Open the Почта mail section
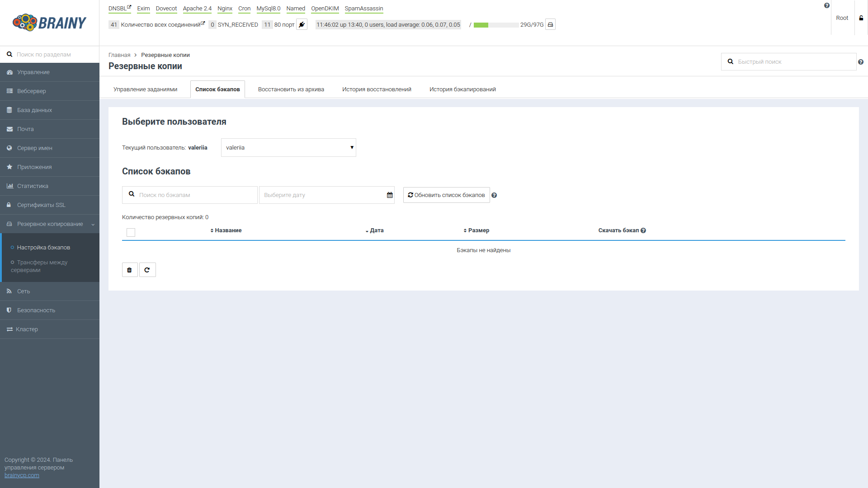Image resolution: width=868 pixels, height=488 pixels. [x=25, y=129]
